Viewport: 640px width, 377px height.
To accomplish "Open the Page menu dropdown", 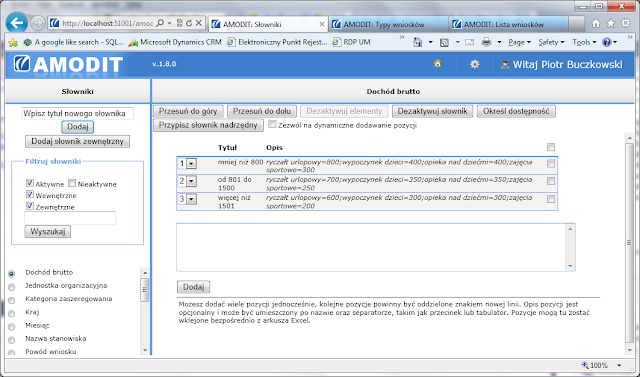I will (519, 42).
